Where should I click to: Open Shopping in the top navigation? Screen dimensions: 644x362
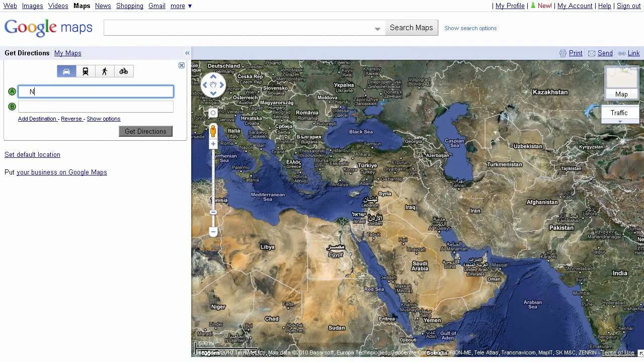[130, 6]
